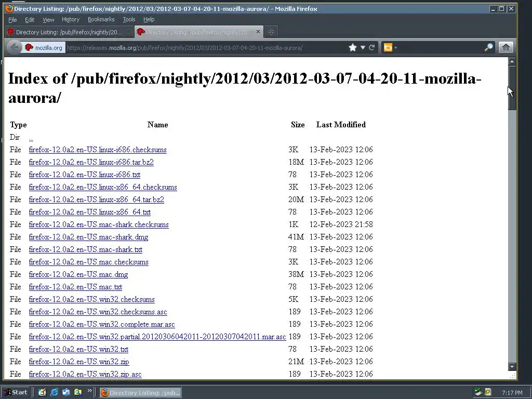Select Directory Listing taskbar button
Screen dimensions: 532x399
pos(140,393)
